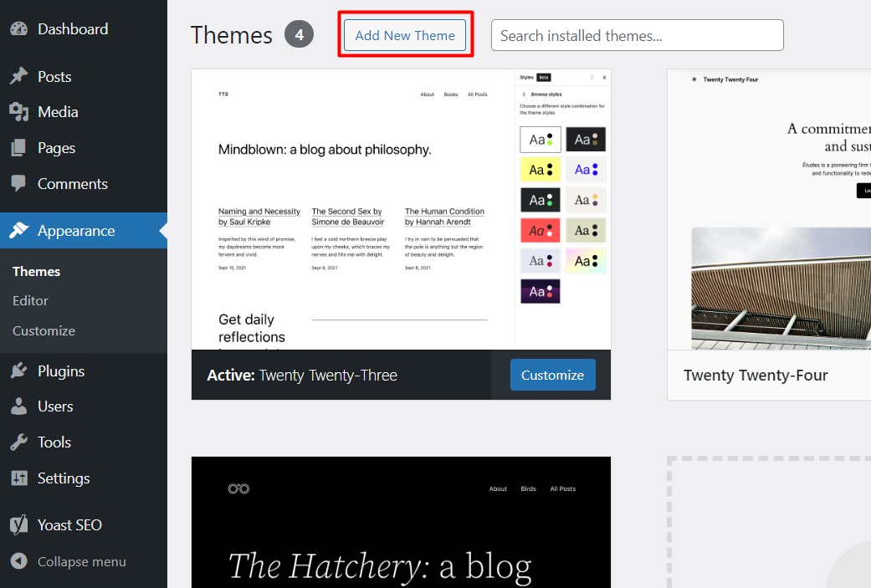Click the Twenty Twenty-Four theme name
The image size is (871, 588).
[x=756, y=376]
